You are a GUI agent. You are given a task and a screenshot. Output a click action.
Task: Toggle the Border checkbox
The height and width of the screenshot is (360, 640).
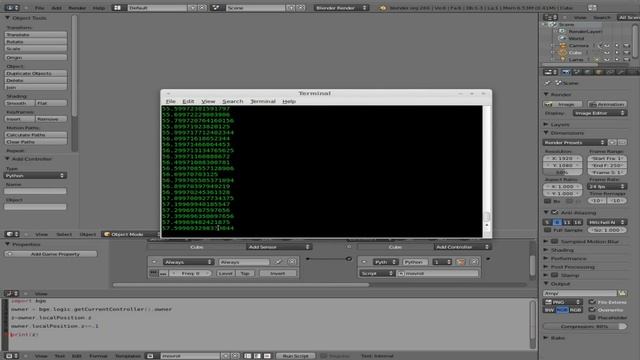point(548,201)
